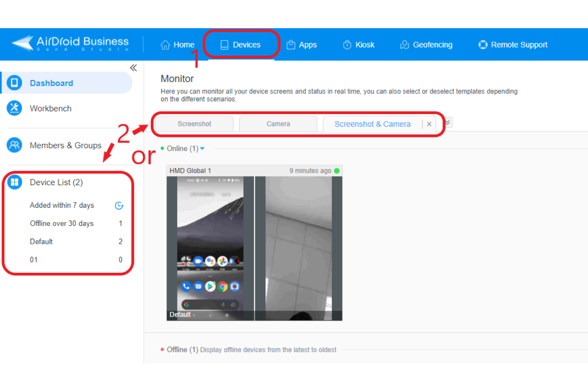Click the Home house icon

point(165,45)
